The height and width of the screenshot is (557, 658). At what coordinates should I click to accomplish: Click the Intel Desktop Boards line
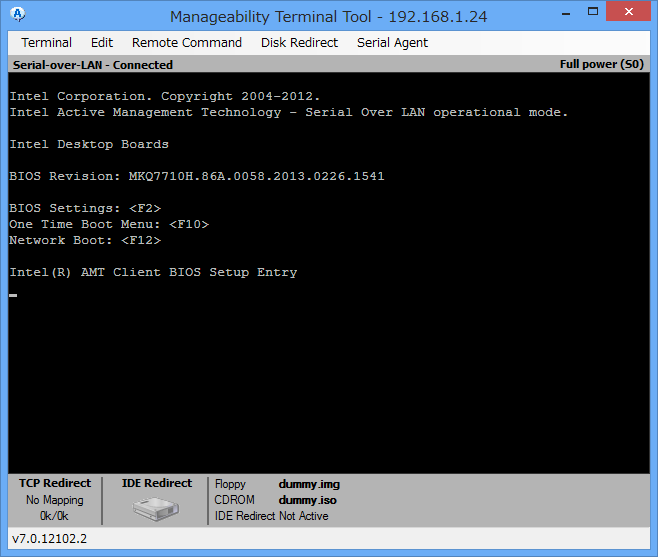[89, 144]
